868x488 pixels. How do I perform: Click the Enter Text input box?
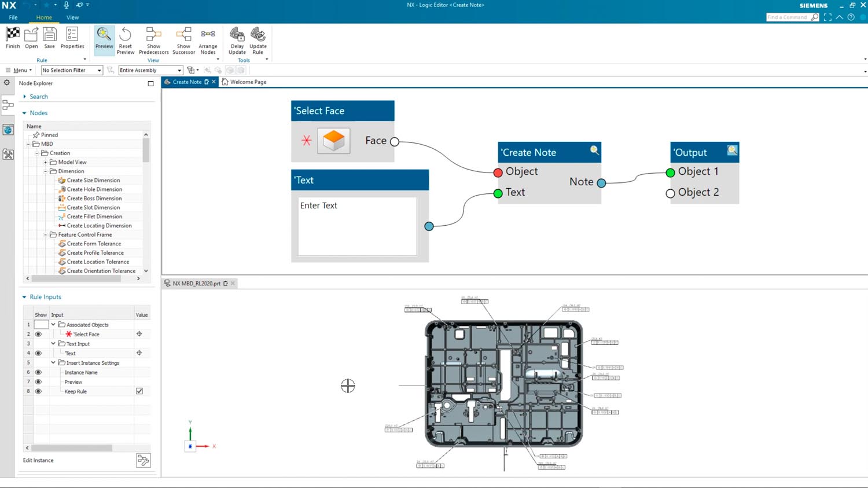pos(357,226)
